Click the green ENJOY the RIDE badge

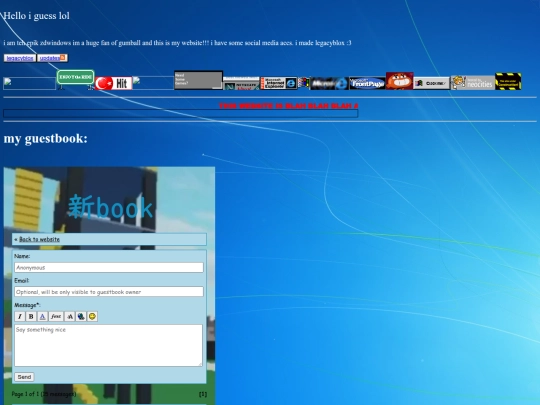pyautogui.click(x=75, y=77)
